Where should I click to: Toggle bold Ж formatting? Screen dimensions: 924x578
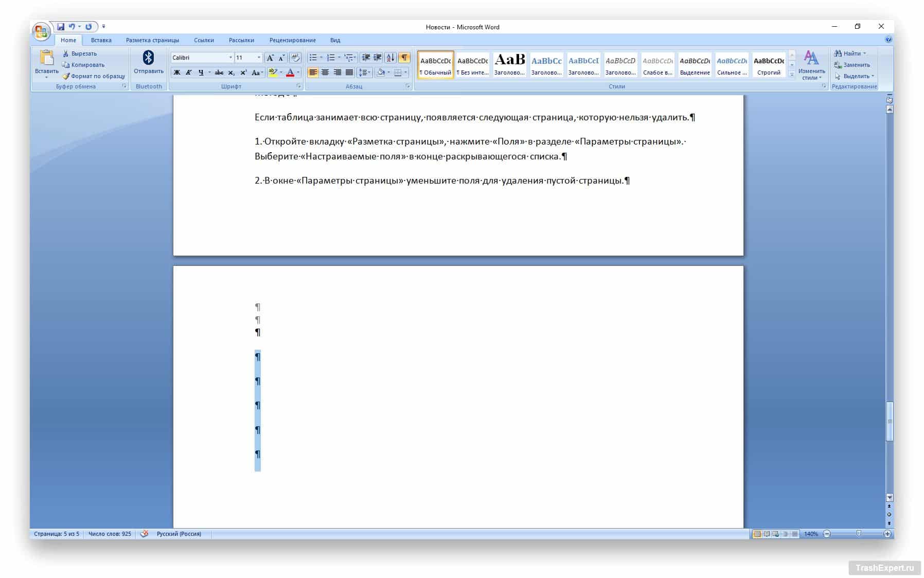[176, 73]
